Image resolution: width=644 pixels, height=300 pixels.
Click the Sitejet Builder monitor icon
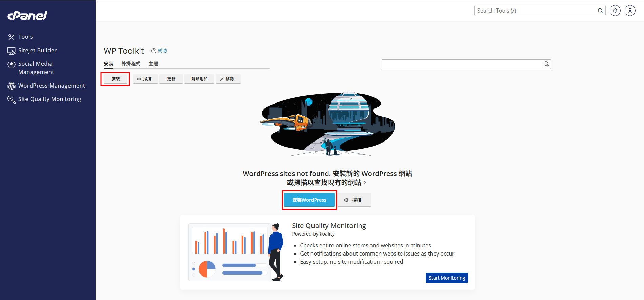click(12, 51)
